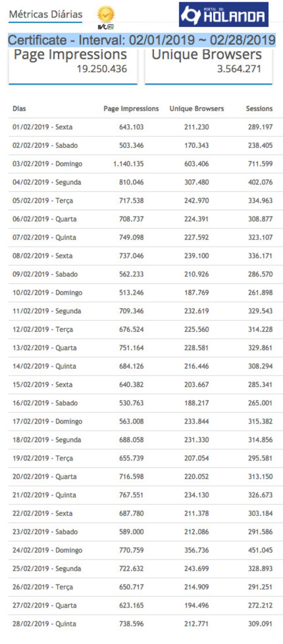Click Sessions value 451.045
283x644 pixels.
pos(260,550)
